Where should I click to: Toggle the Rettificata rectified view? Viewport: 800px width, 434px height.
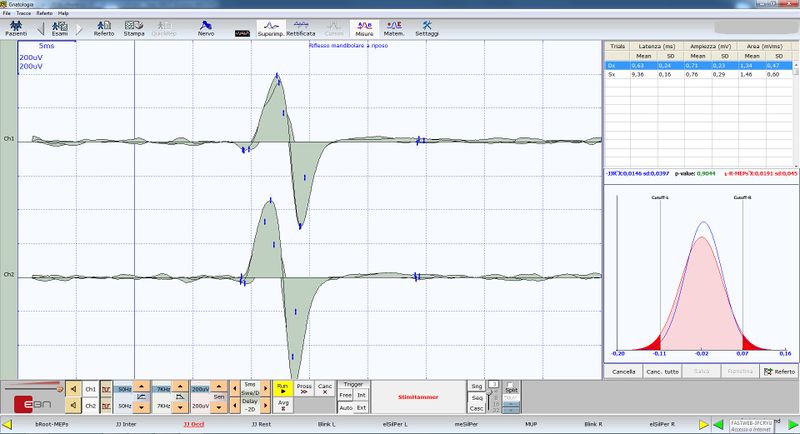coord(301,29)
